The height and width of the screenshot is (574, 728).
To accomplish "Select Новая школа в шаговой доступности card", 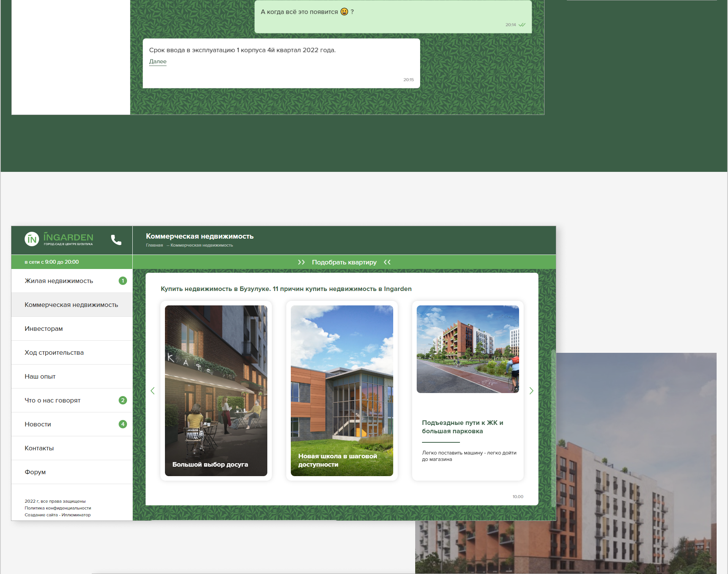I will 342,391.
